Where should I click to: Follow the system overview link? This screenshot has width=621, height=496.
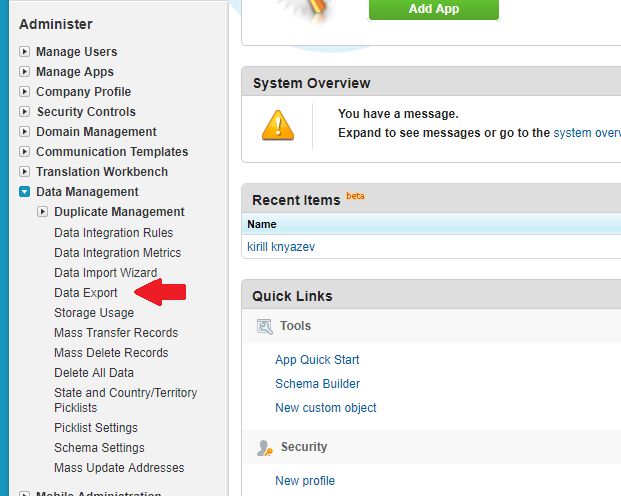click(x=587, y=132)
